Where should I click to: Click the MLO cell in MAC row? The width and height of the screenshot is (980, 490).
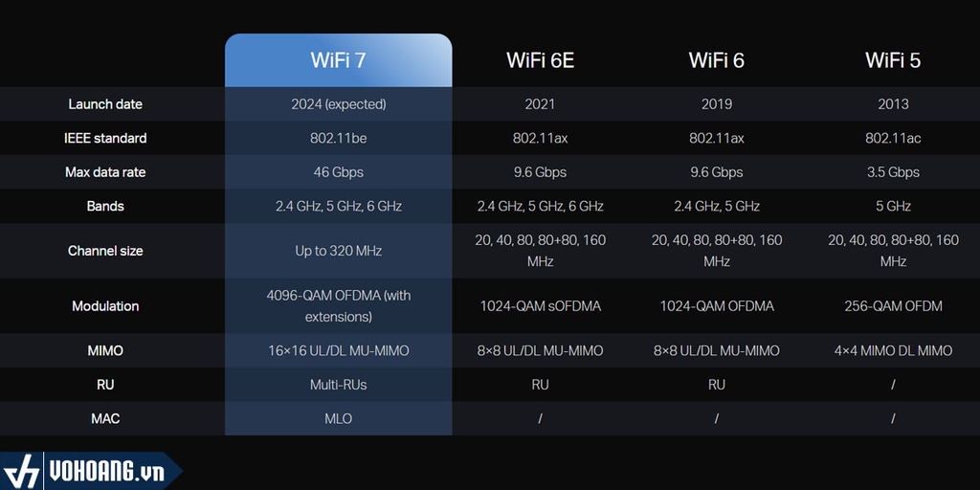(x=338, y=418)
